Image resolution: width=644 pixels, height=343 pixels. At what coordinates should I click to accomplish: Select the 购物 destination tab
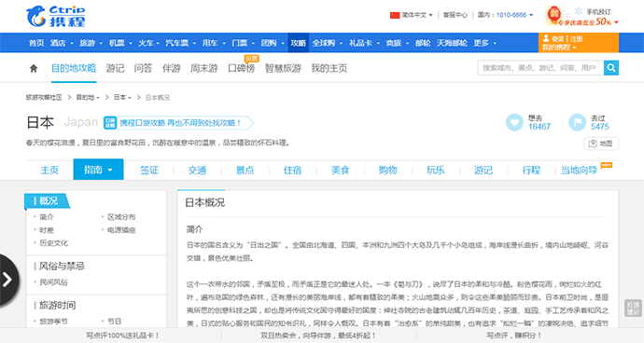coord(387,170)
